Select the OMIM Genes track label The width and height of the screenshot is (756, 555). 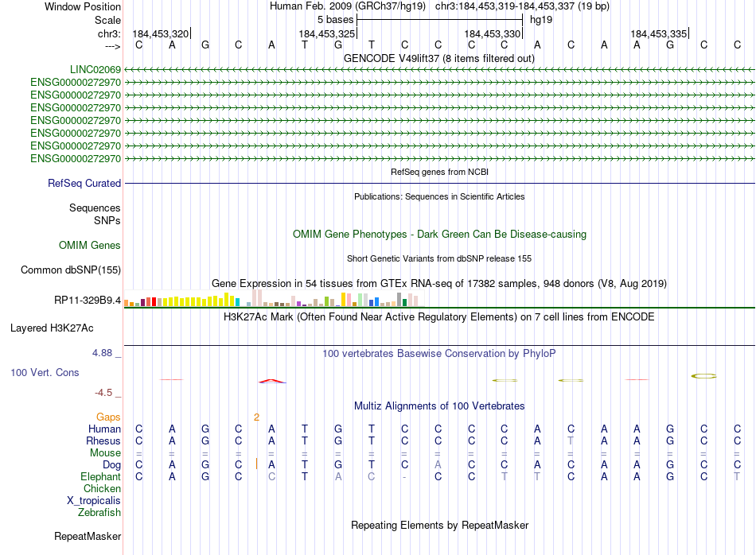pos(90,245)
